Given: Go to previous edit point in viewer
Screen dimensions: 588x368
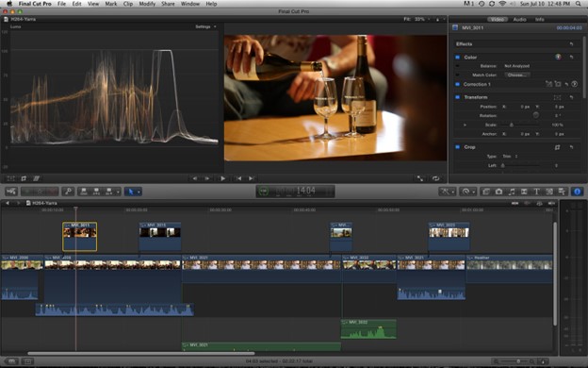Looking at the screenshot, I should coord(239,178).
